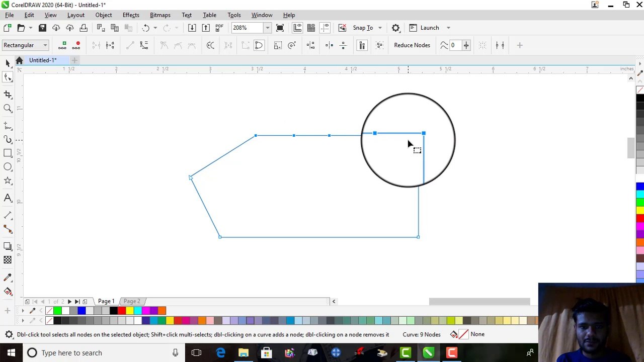This screenshot has width=644, height=362.
Task: Toggle Show Rulers button
Action: [x=297, y=28]
